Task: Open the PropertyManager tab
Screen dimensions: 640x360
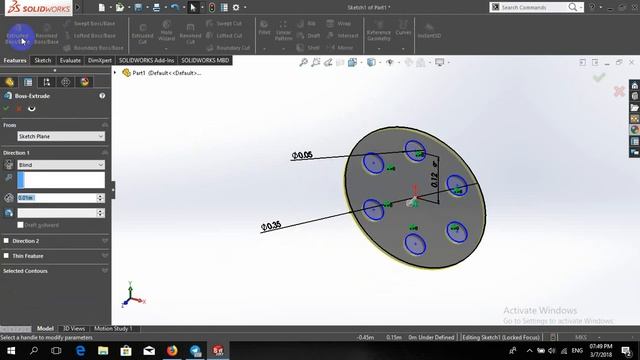Action: pos(28,82)
